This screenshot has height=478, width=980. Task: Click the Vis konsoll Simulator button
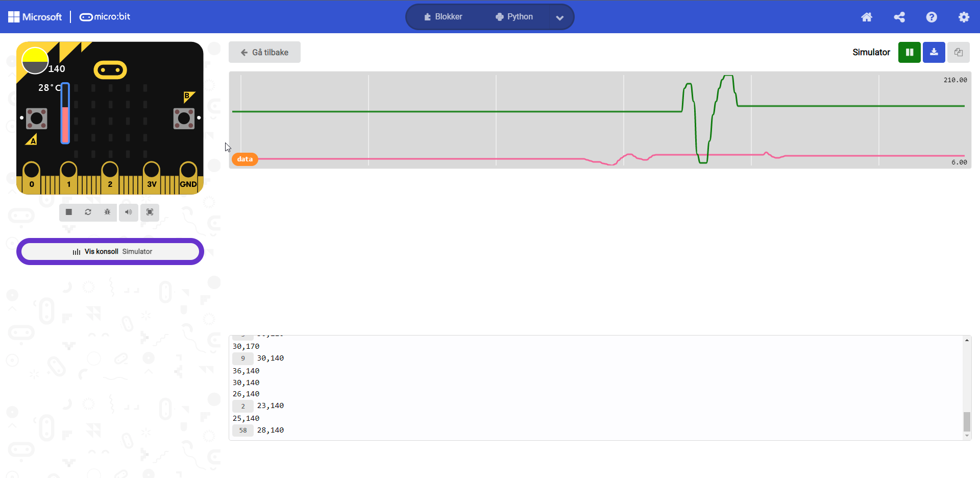pyautogui.click(x=110, y=251)
